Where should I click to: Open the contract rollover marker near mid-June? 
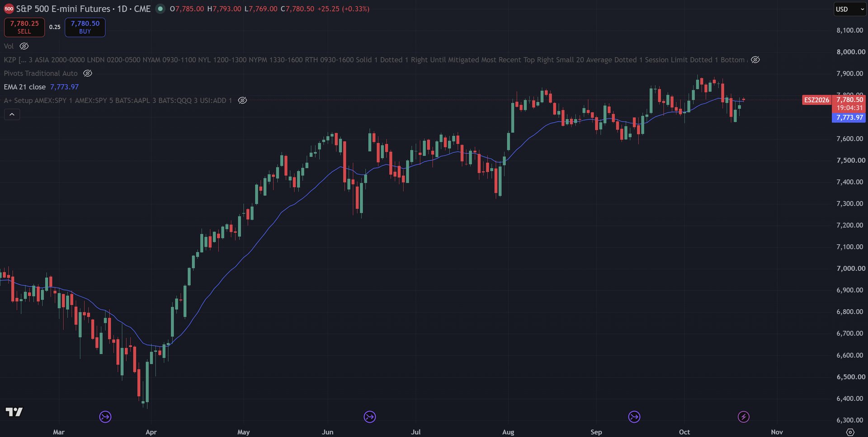click(x=370, y=417)
